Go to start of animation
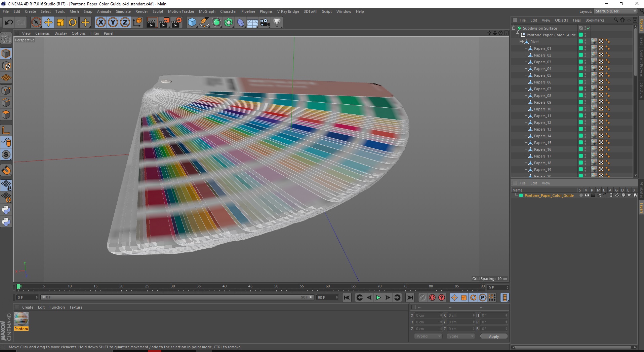The width and height of the screenshot is (644, 352). point(347,297)
